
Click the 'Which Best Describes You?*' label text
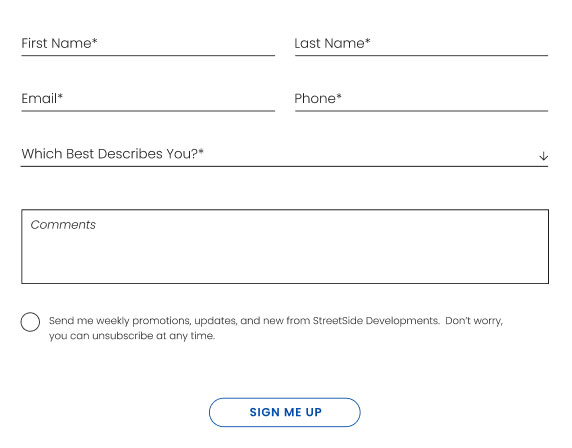(x=112, y=154)
